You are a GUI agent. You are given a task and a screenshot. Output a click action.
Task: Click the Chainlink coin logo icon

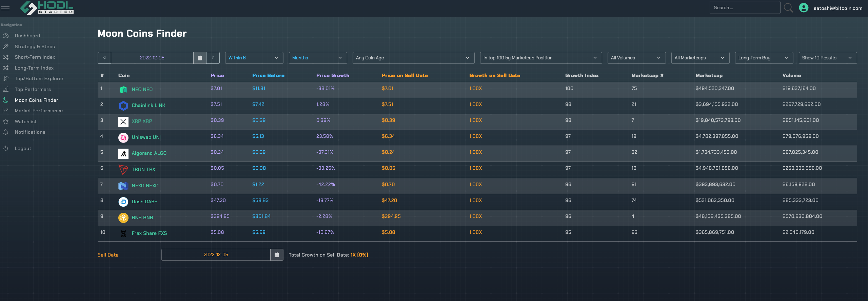pos(123,106)
